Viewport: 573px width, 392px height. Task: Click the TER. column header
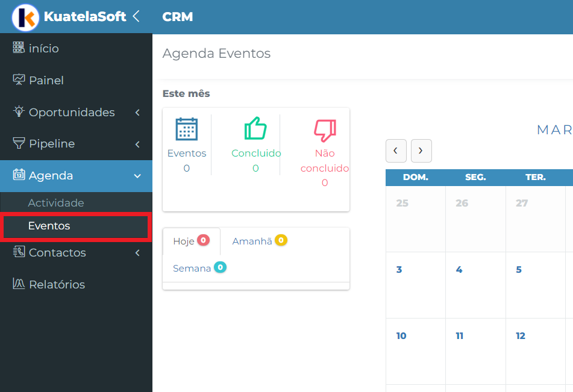coord(536,177)
